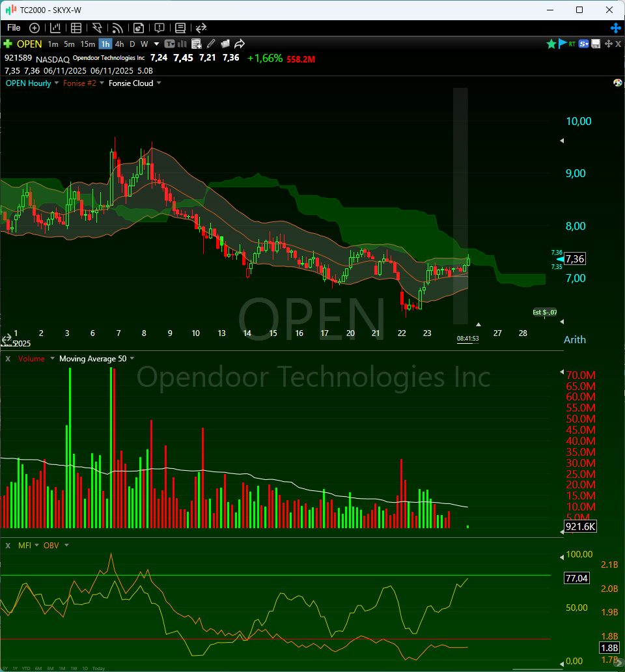
Task: Click the dashed arrows layout icon
Action: point(201,28)
